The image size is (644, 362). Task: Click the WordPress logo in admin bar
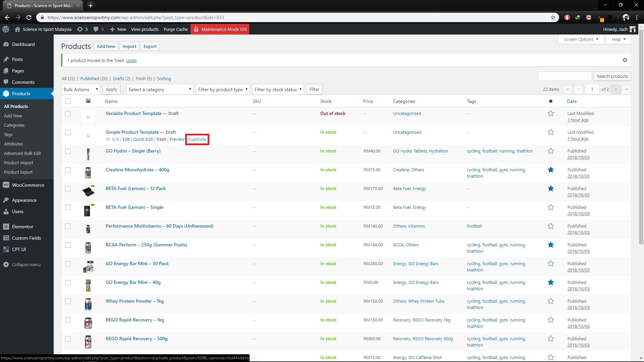[6, 29]
